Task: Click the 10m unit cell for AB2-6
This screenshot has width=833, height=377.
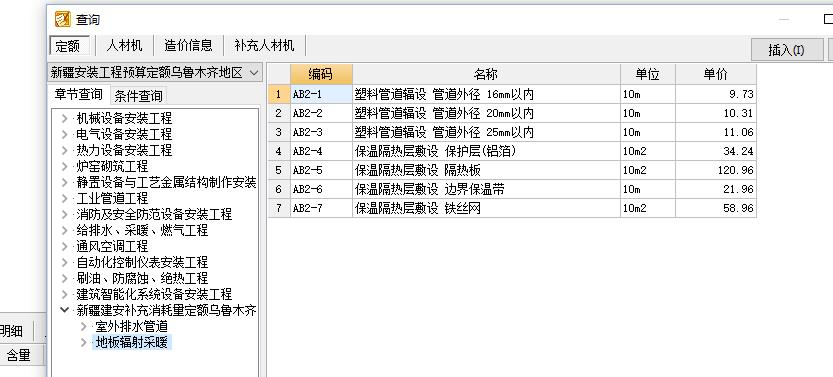Action: click(x=647, y=189)
